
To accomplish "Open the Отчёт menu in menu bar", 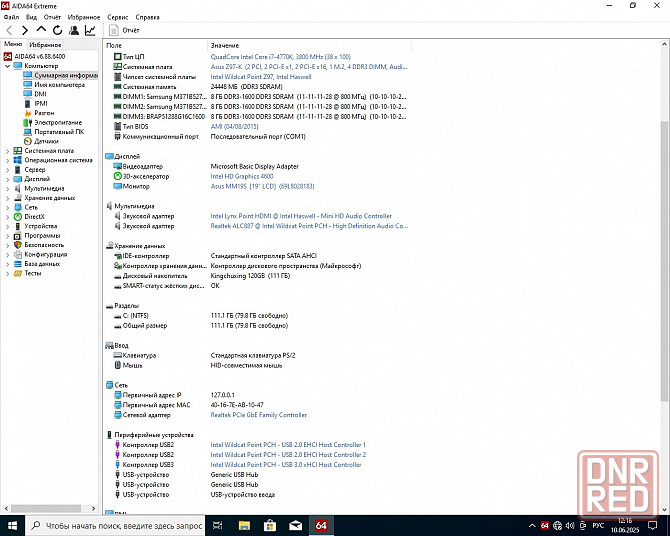I will [52, 17].
